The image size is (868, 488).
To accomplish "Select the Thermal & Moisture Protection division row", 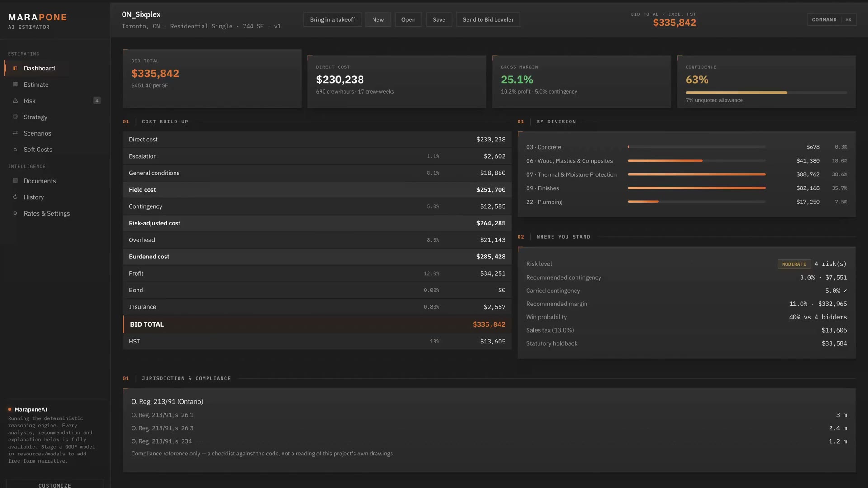I will [x=686, y=174].
